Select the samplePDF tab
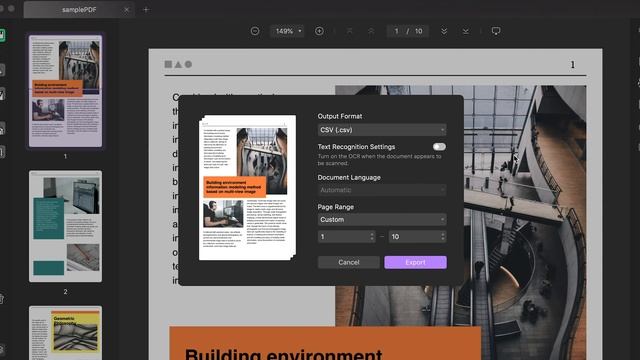Viewport: 640px width, 360px height. pos(79,10)
